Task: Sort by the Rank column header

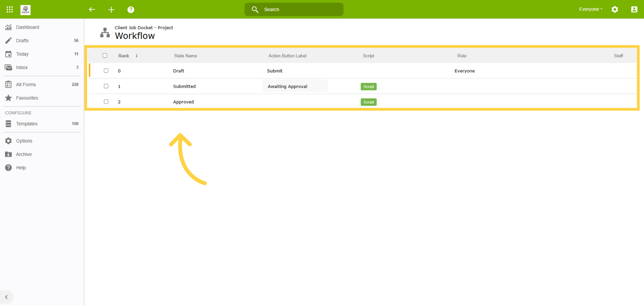Action: coord(124,56)
